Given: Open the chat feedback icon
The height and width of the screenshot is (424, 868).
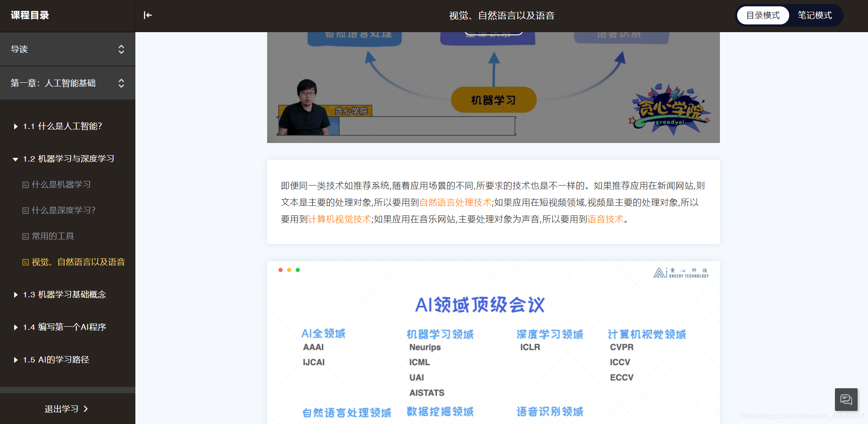Looking at the screenshot, I should (846, 400).
